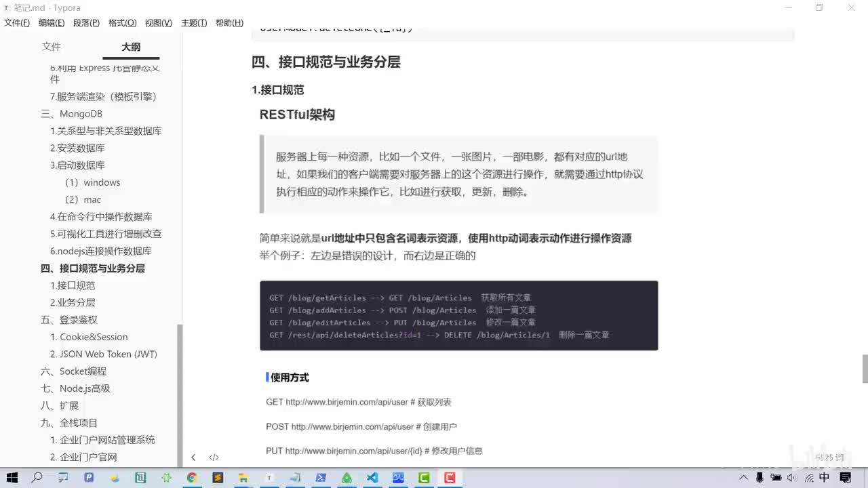Jump to 三、MongoDB in outline
Image resolution: width=868 pixels, height=488 pixels.
coord(71,114)
